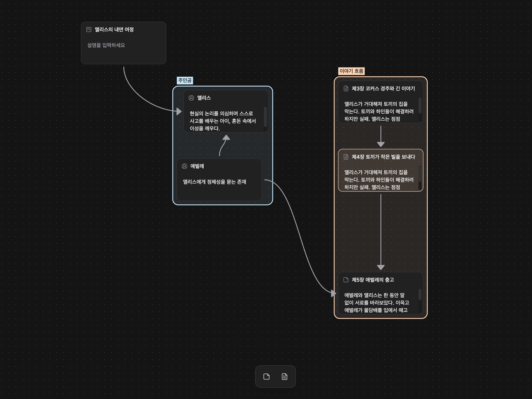Screen dimensions: 532x399
Task: Click the scrollbar in 앨리스 card
Action: click(265, 117)
